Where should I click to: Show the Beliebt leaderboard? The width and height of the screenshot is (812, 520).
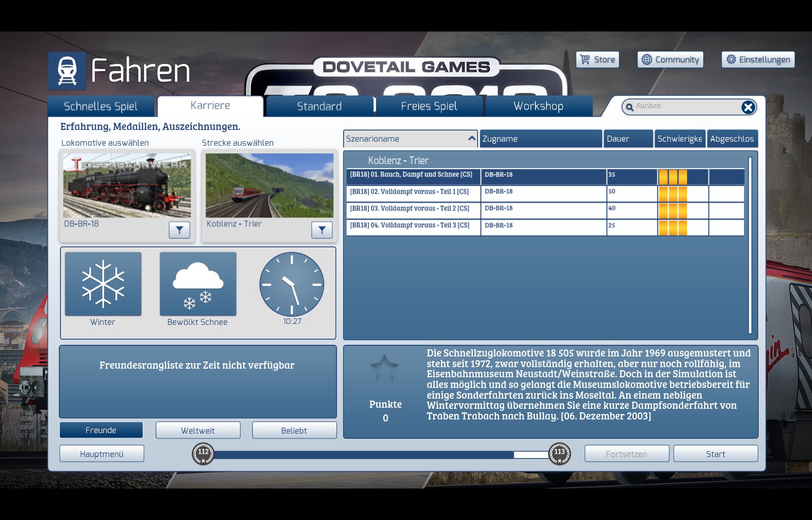click(x=294, y=430)
